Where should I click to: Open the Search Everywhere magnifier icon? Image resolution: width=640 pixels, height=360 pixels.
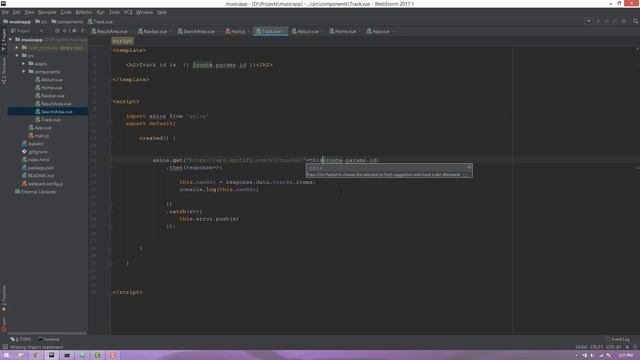[635, 21]
